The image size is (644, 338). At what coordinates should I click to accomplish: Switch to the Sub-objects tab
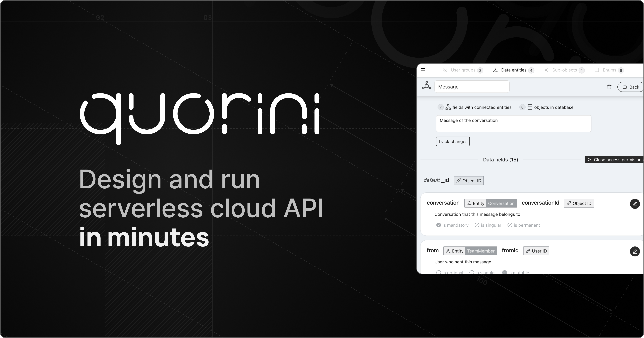564,70
